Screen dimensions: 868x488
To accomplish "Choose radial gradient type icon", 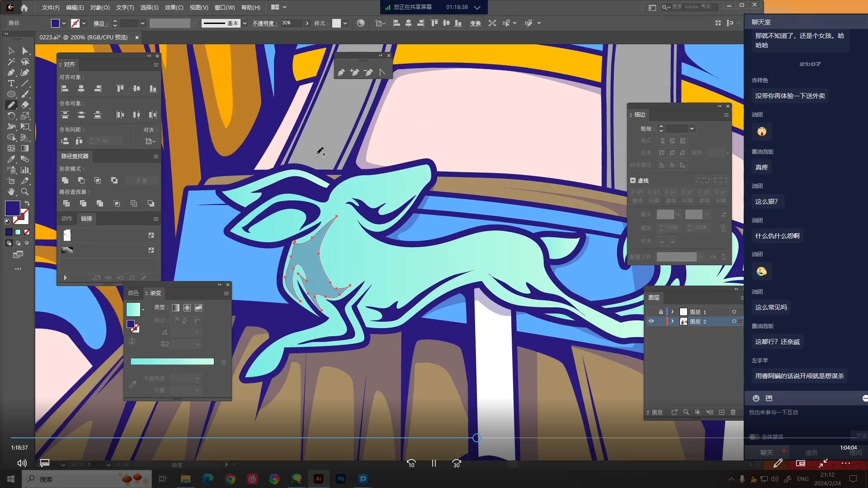I will coord(187,308).
